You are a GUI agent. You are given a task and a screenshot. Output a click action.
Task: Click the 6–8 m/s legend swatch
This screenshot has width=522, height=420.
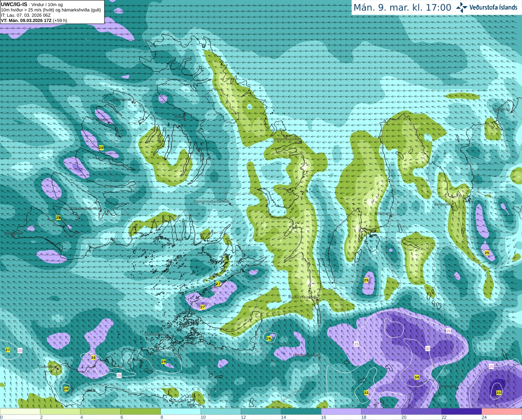pyautogui.click(x=141, y=411)
